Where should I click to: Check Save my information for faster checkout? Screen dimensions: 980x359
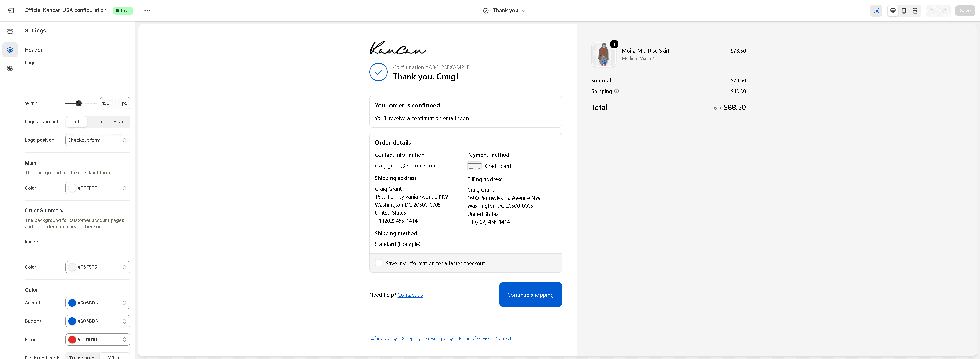pyautogui.click(x=378, y=263)
